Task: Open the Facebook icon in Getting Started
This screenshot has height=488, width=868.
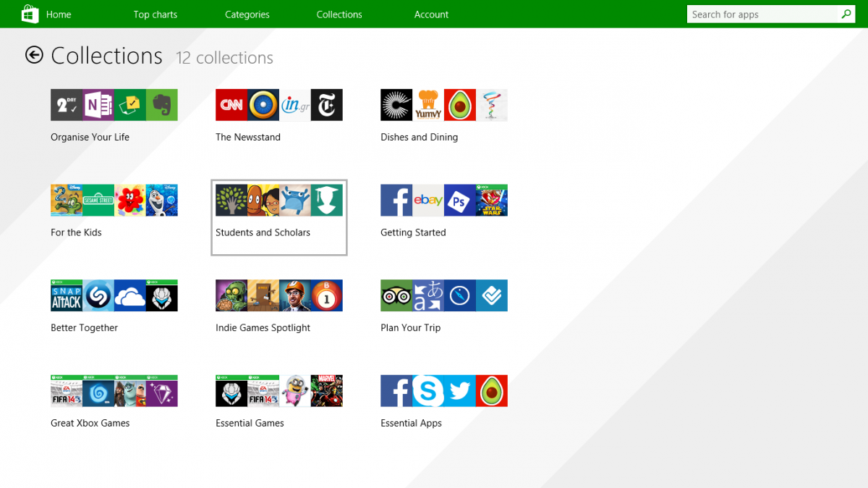Action: (396, 201)
